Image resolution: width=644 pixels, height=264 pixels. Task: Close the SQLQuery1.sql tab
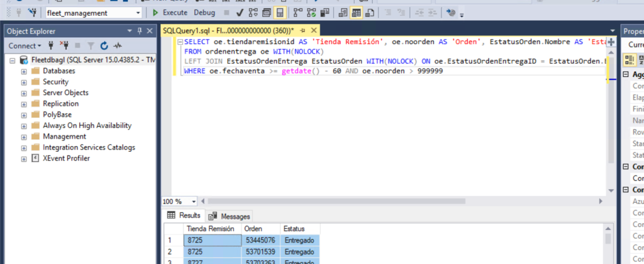314,31
